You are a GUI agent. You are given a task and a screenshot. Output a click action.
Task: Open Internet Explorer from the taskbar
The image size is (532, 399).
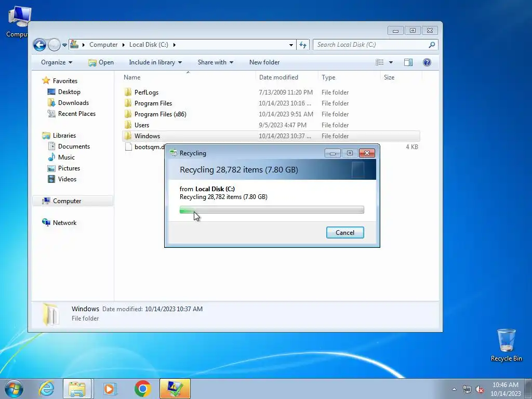(46, 389)
